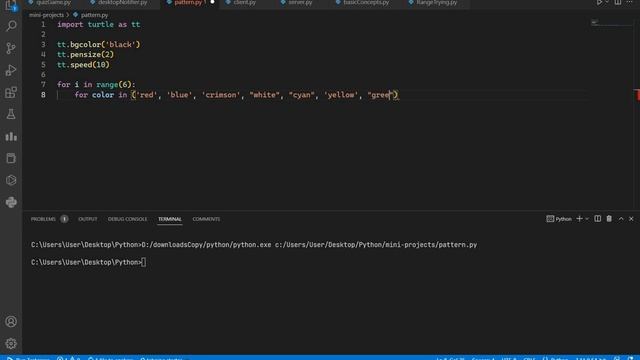Click tt.speed(10) code line
The image size is (640, 360).
[83, 64]
